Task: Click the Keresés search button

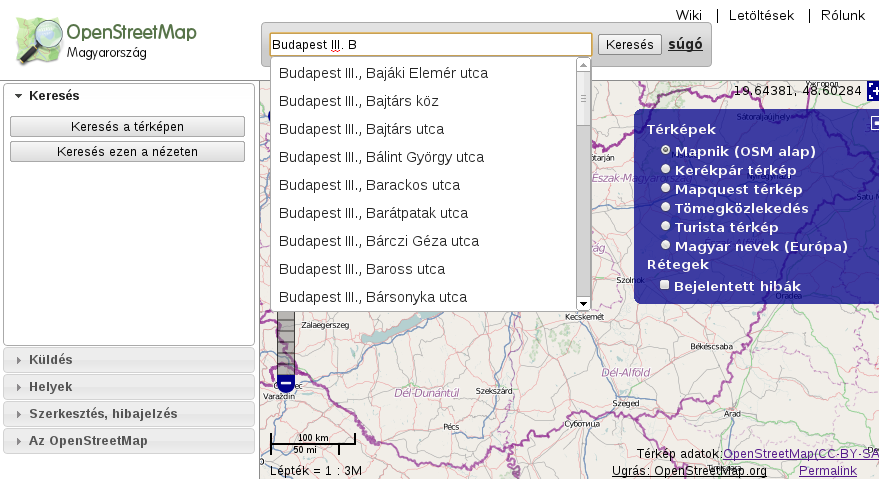Action: [x=630, y=44]
